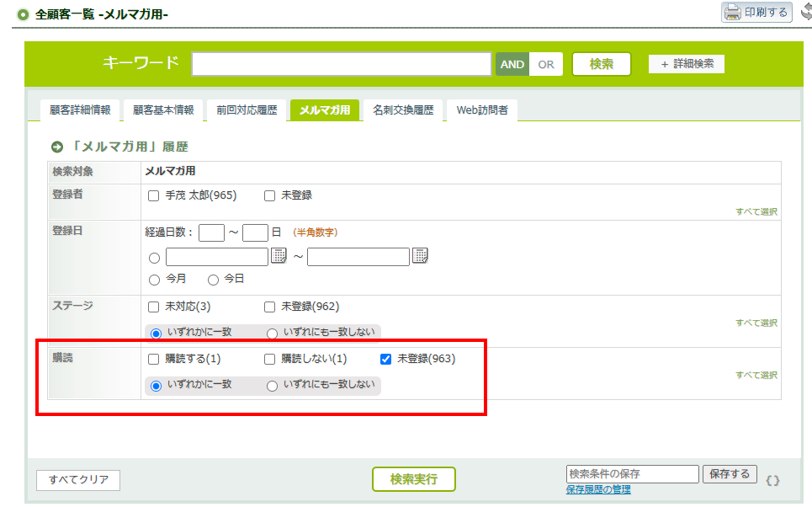This screenshot has height=507, width=812.
Task: Select the 今日 radio button
Action: pyautogui.click(x=213, y=280)
